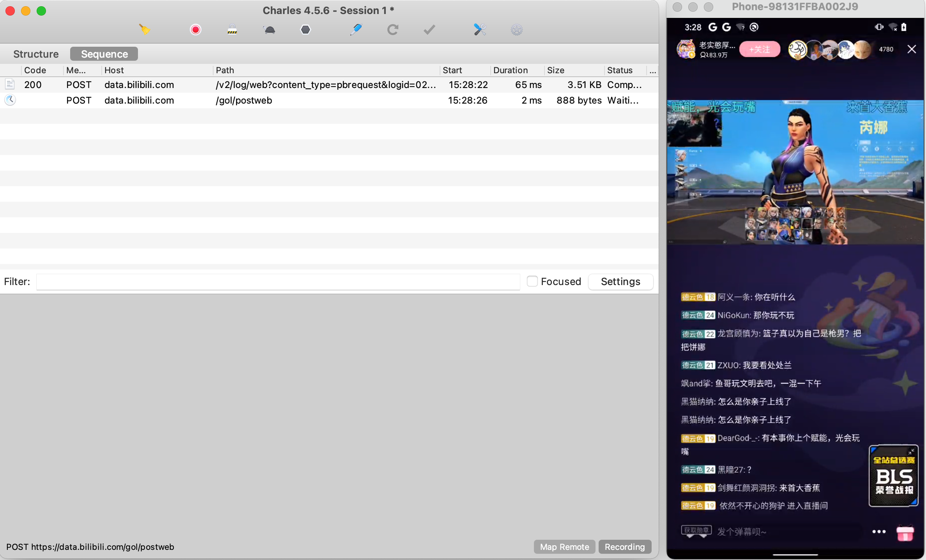926x560 pixels.
Task: Click the Map Remote status button
Action: point(564,547)
